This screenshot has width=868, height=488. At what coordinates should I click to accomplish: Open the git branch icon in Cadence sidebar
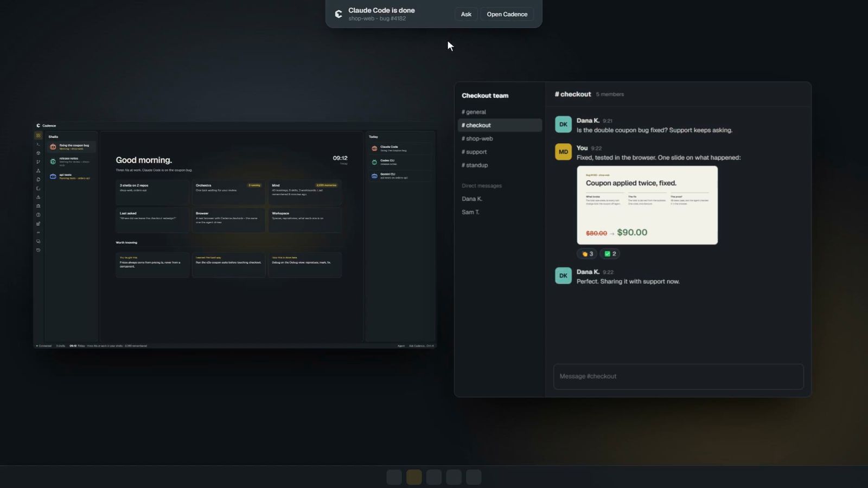point(38,162)
